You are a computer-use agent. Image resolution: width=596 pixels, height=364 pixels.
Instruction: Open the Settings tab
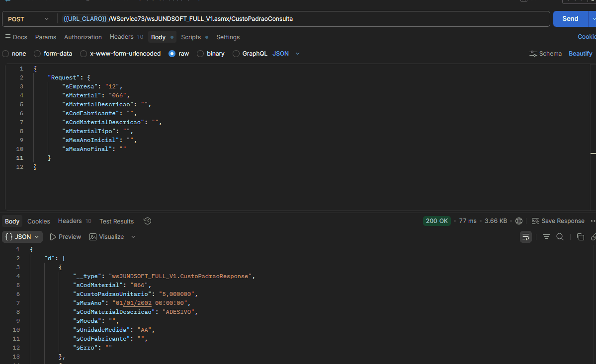click(x=228, y=37)
